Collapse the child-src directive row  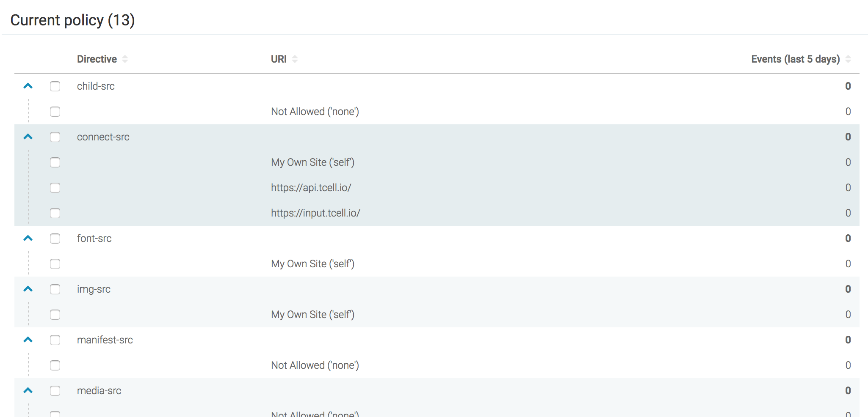coord(28,86)
